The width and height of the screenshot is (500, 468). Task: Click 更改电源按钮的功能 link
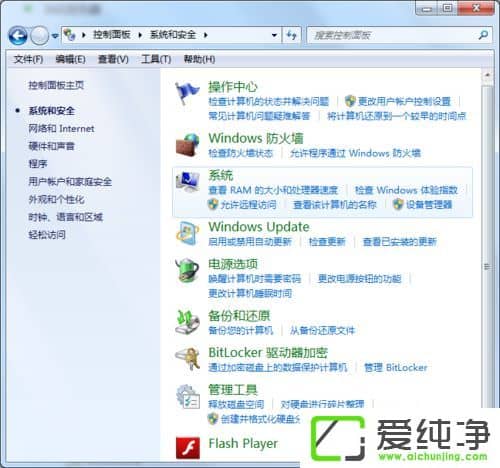pos(359,279)
